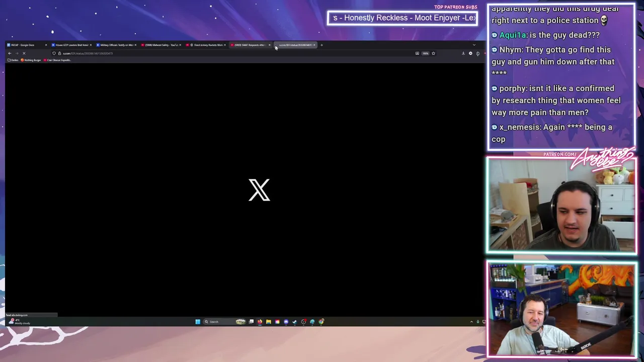Open a new browser tab with plus
The image size is (644, 362).
click(321, 45)
